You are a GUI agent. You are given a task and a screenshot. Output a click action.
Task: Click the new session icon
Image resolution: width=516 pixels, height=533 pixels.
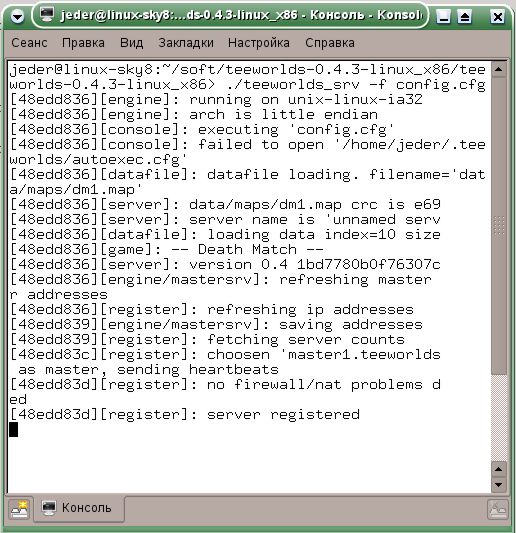[20, 509]
